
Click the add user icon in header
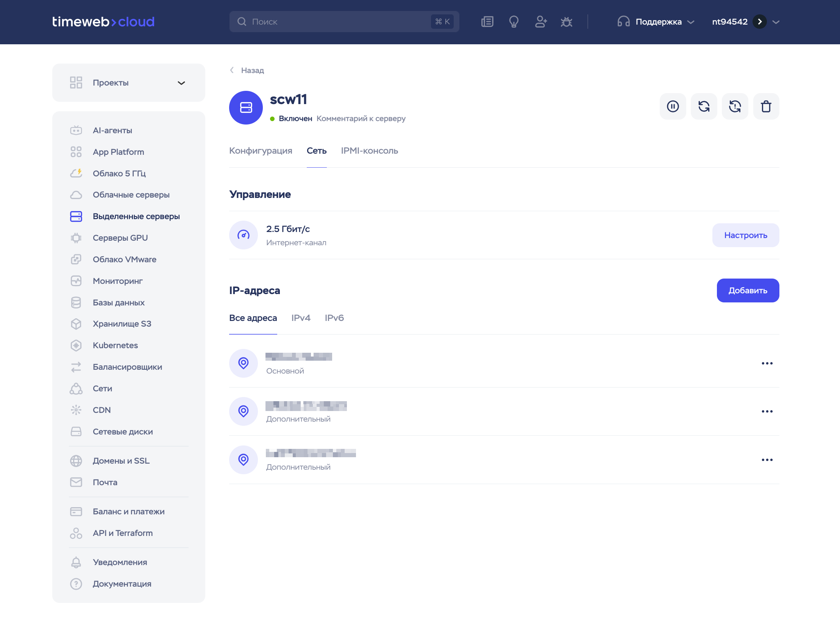click(x=541, y=22)
